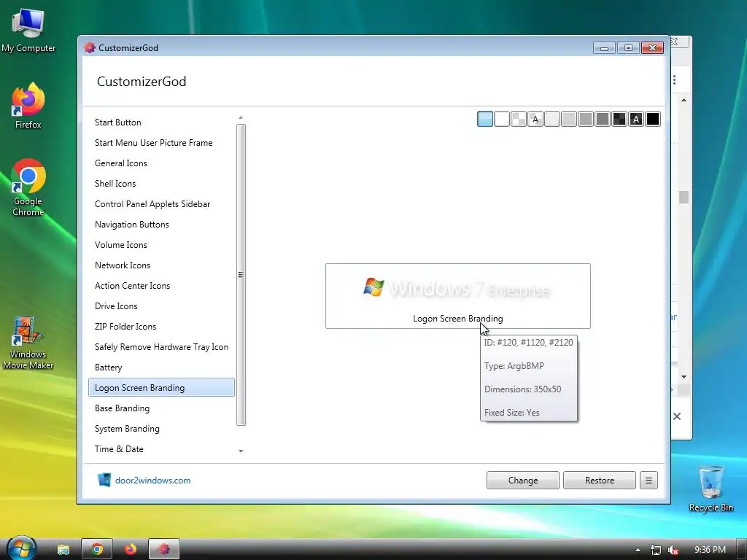Open Firefox from the taskbar

(131, 549)
